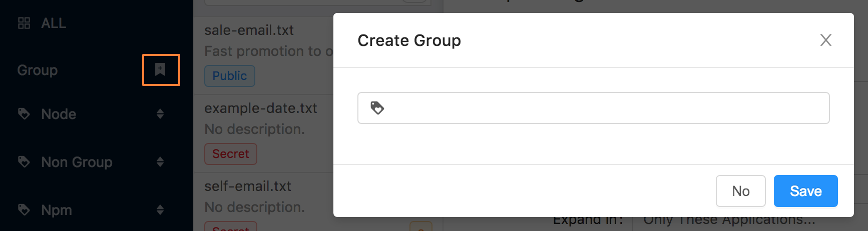Click the No button to cancel
The width and height of the screenshot is (868, 231).
(740, 191)
